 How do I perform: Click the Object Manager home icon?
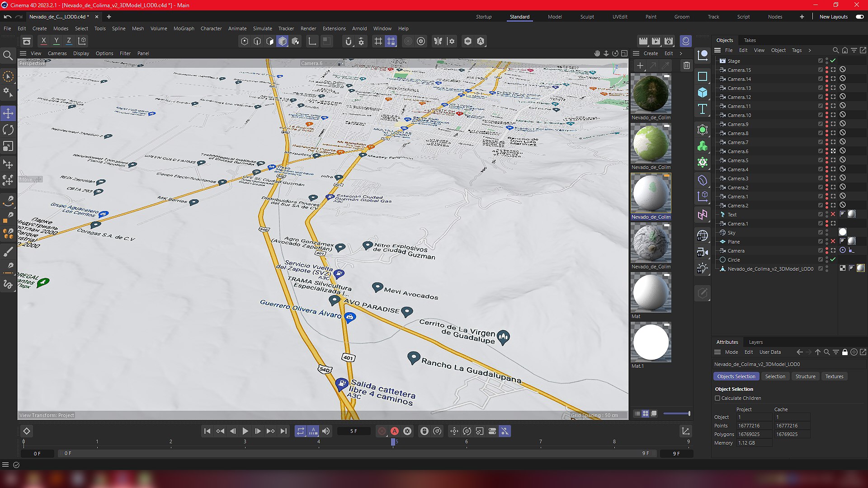click(845, 50)
